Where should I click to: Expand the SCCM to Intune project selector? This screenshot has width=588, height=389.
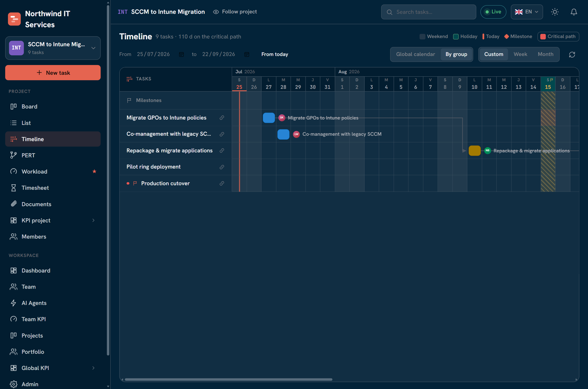[53, 48]
